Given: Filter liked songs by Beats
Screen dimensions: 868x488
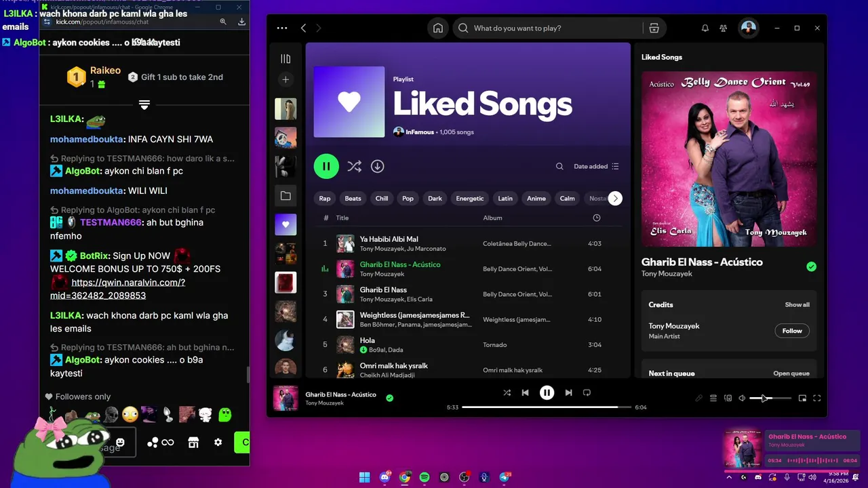Looking at the screenshot, I should 353,199.
